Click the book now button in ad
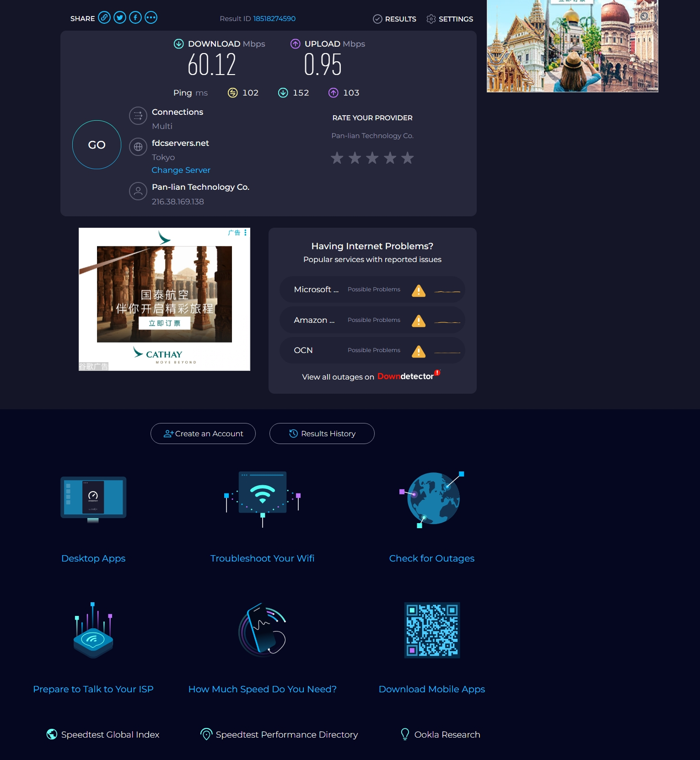700x760 pixels. (164, 323)
